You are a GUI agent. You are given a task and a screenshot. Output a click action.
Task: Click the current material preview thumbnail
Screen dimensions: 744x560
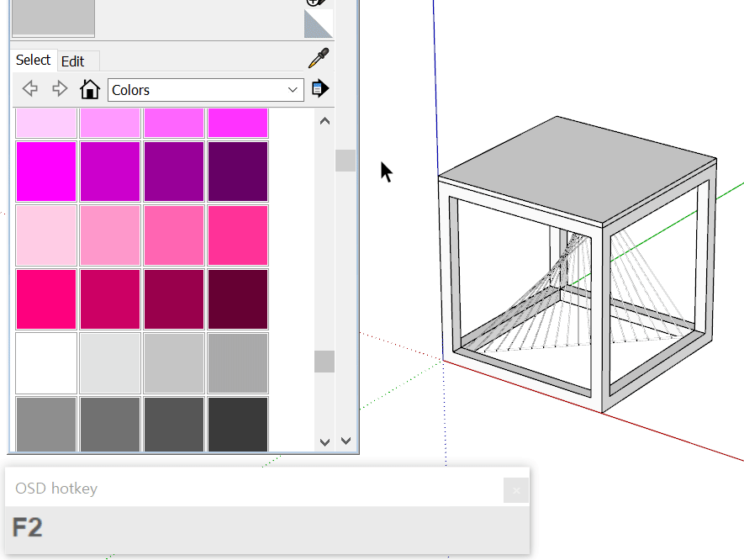(53, 18)
